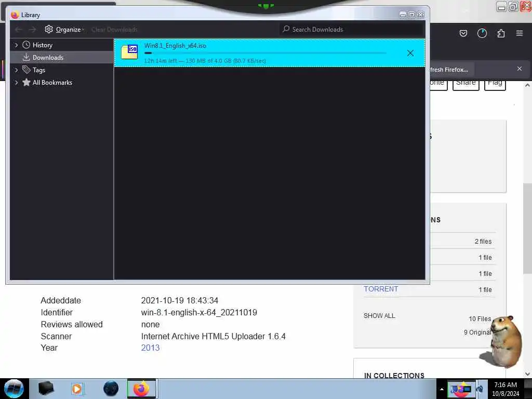Click Internet Archive HTML5 Uploader text
532x399 pixels.
coord(213,336)
